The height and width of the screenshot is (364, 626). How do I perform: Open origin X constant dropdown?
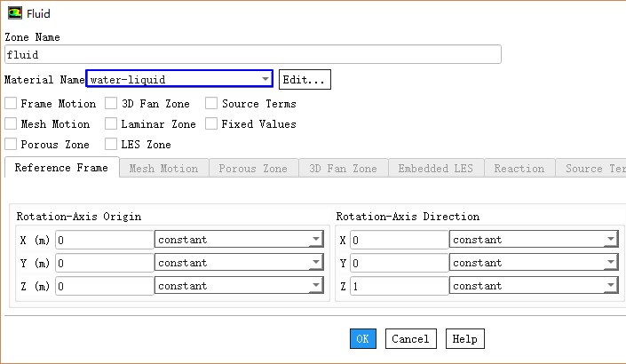(239, 240)
